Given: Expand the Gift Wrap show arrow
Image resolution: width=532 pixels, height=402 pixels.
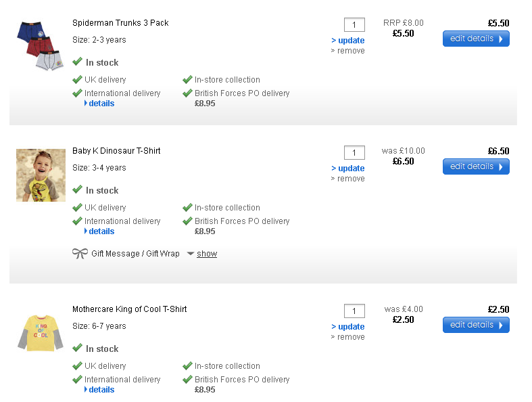Looking at the screenshot, I should (x=191, y=254).
